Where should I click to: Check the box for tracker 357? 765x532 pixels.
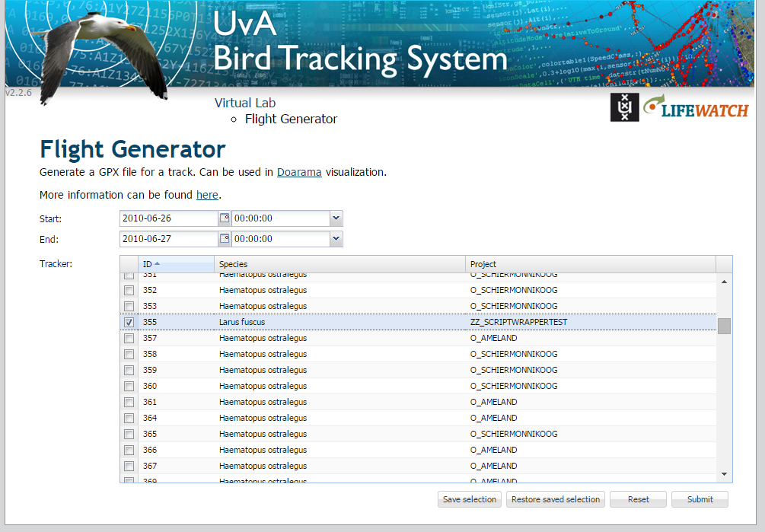pos(129,339)
